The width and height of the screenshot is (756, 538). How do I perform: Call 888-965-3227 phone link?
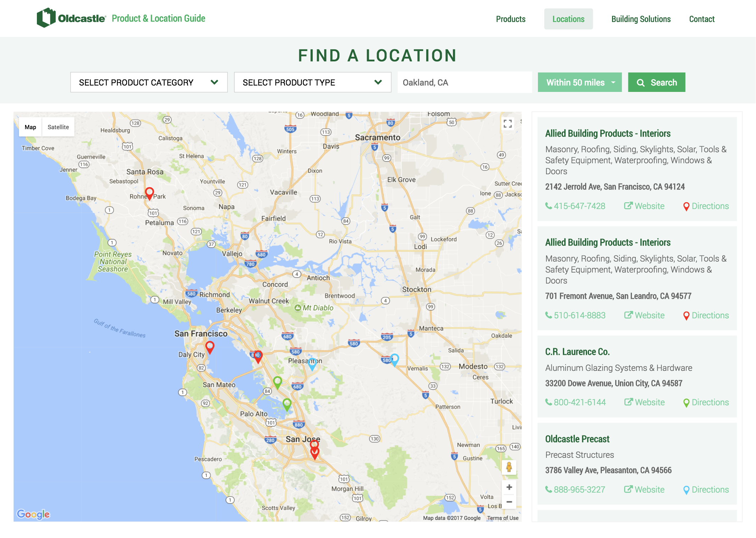575,490
